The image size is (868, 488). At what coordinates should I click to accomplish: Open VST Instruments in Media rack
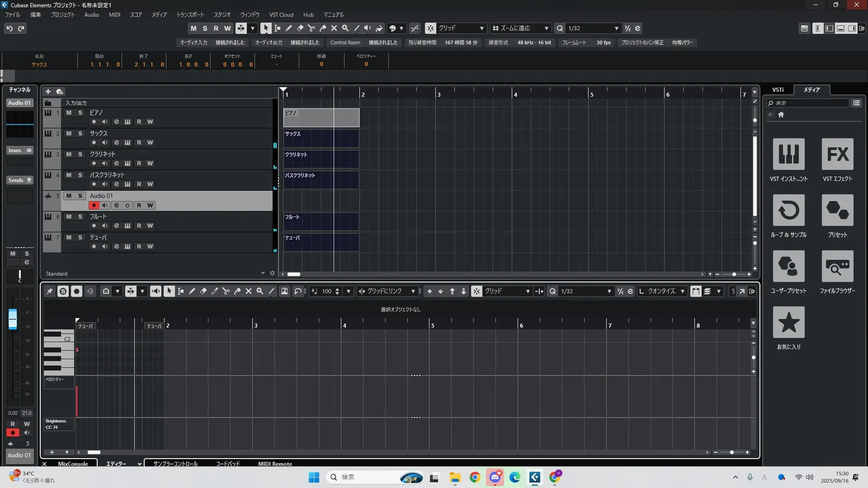(788, 154)
